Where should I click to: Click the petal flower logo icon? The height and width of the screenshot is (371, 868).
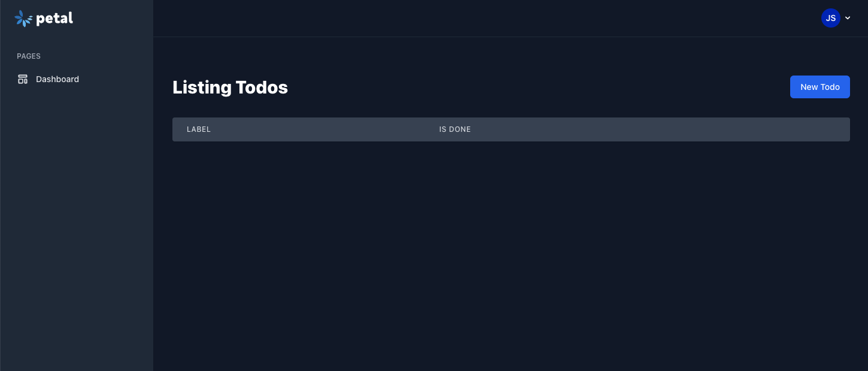click(23, 19)
